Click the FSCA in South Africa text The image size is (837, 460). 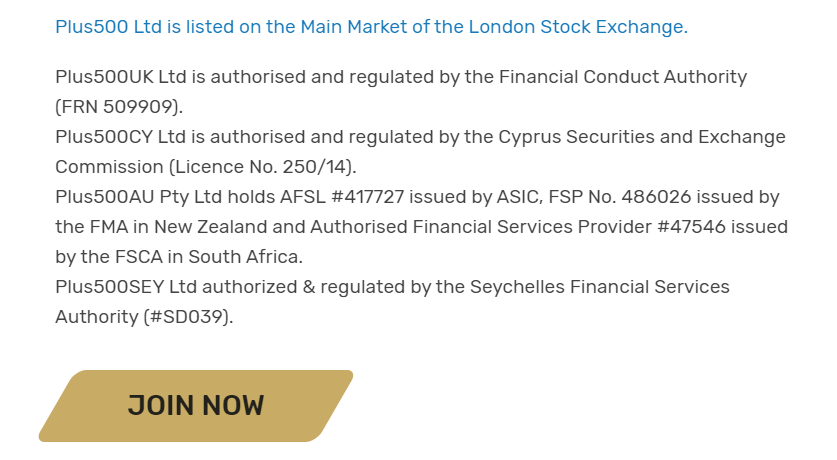(x=207, y=257)
